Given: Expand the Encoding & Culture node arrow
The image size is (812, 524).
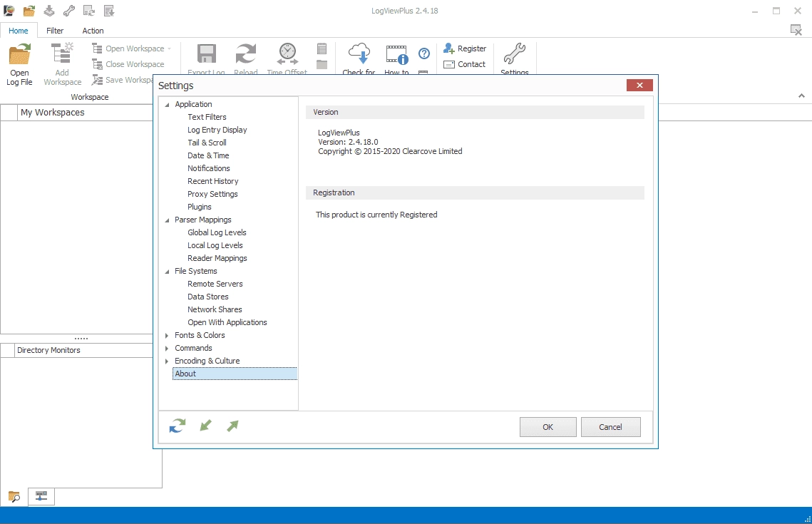Looking at the screenshot, I should (167, 361).
